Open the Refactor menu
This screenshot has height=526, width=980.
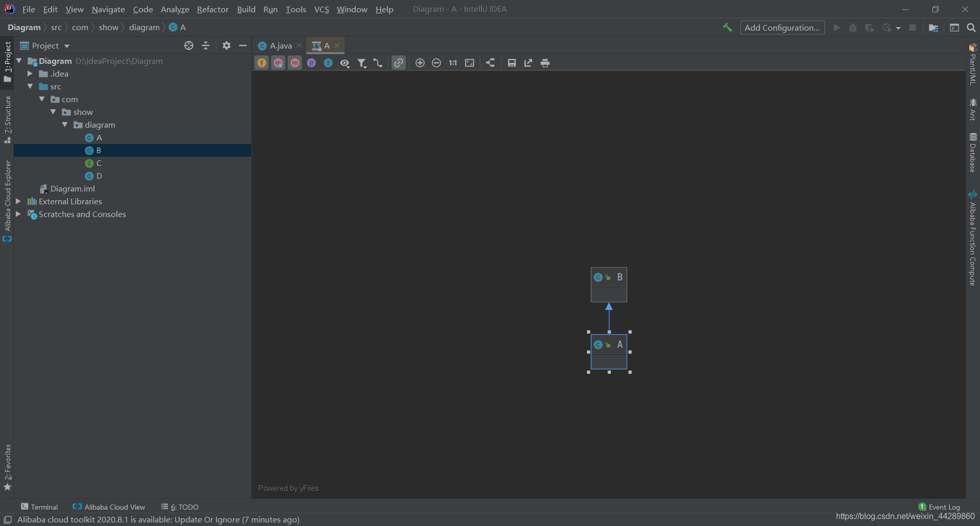click(213, 9)
